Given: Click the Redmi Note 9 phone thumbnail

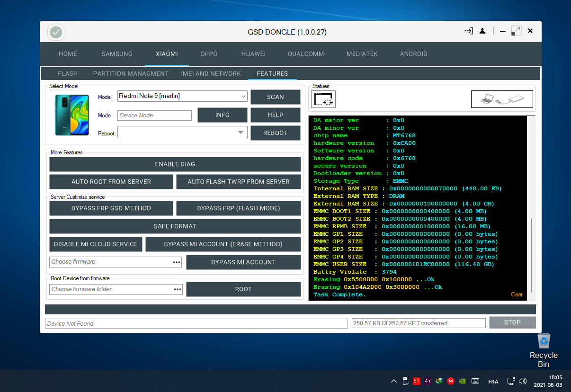Looking at the screenshot, I should (x=71, y=115).
